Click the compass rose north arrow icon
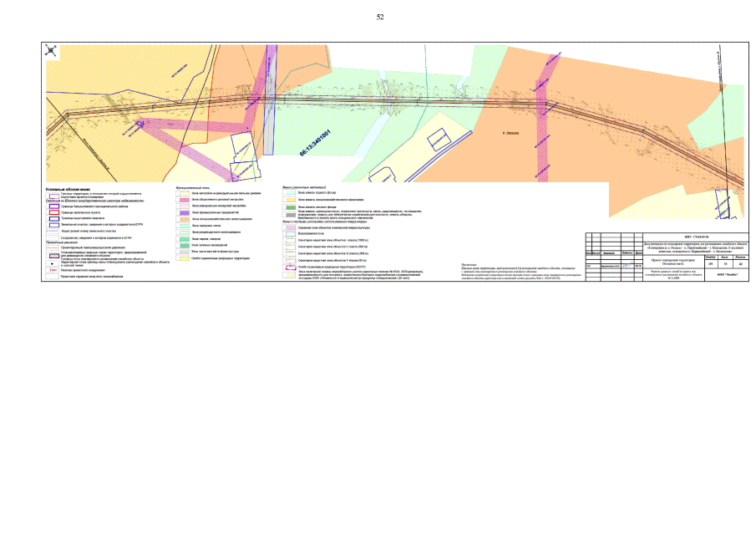 pos(52,50)
